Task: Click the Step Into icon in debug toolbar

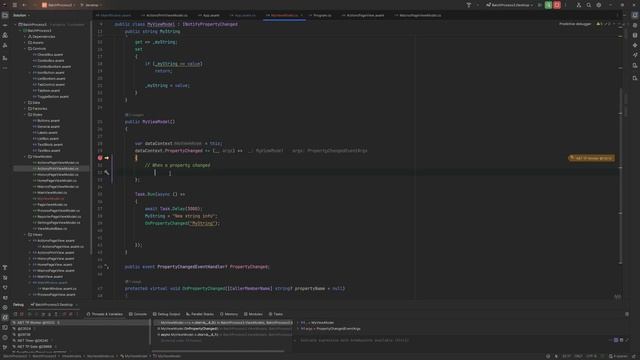Action: [x=50, y=314]
